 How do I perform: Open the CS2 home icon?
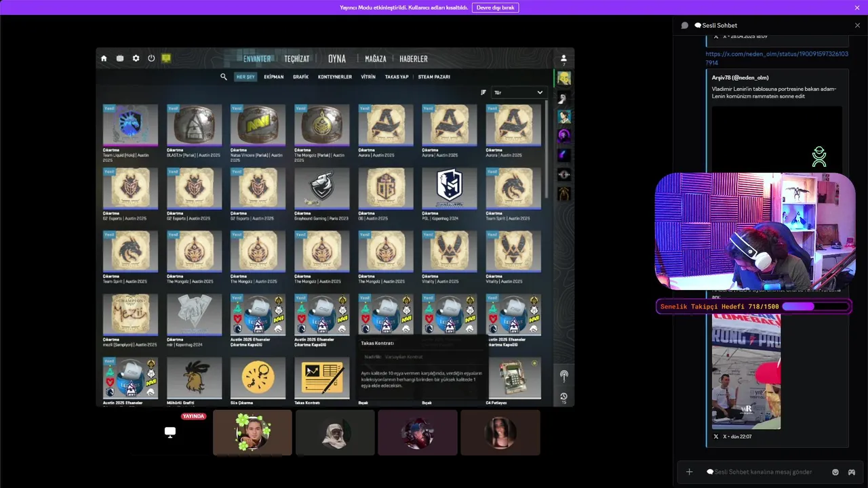click(x=104, y=58)
